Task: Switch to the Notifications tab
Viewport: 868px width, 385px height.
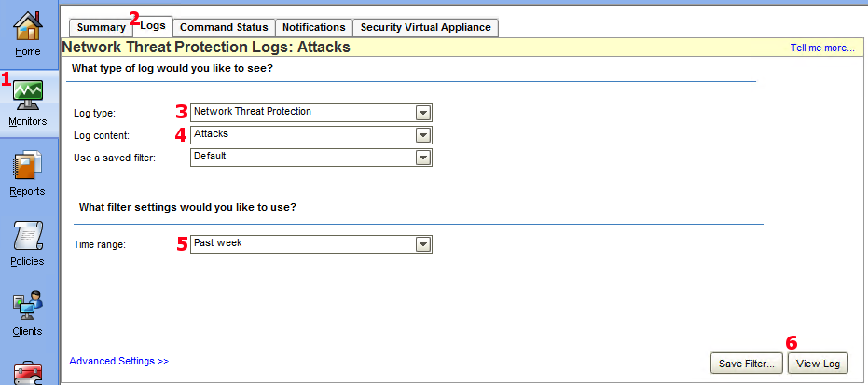Action: point(314,28)
